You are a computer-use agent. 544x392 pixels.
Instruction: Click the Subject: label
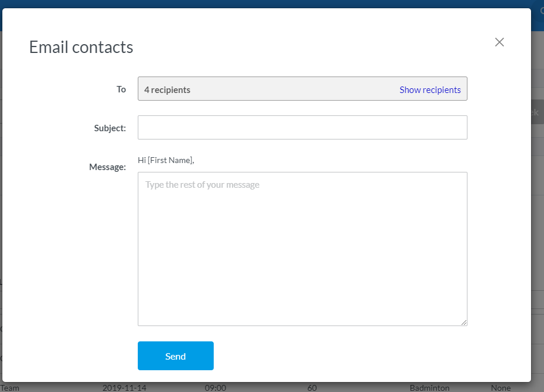(110, 128)
